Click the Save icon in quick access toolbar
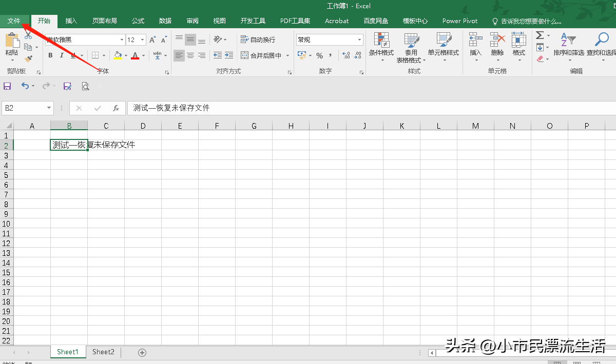 coord(7,87)
